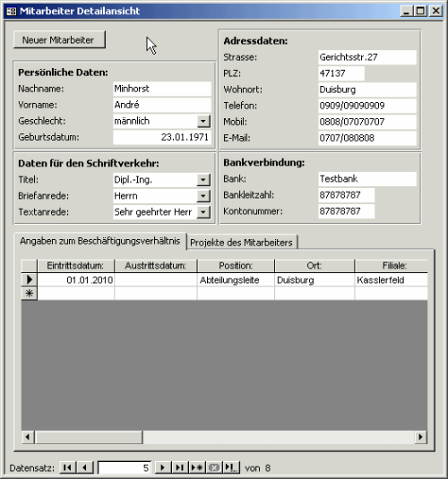Screen dimensions: 448x479
Task: Click the Ort column header
Action: (314, 266)
